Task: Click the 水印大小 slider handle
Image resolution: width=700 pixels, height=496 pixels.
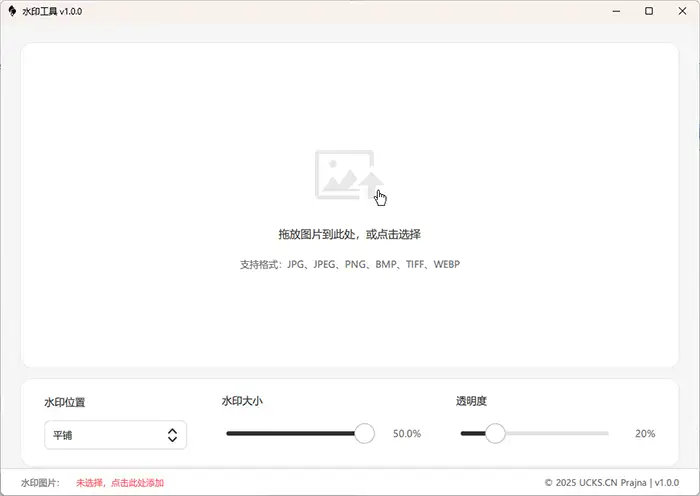Action: (x=364, y=433)
